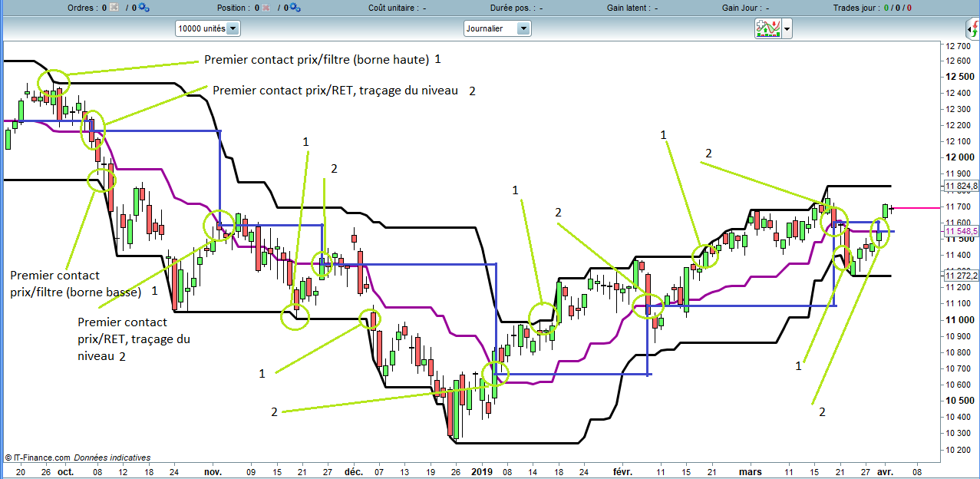Click the IT-Finance.com copyright link
The image size is (980, 479).
click(38, 458)
